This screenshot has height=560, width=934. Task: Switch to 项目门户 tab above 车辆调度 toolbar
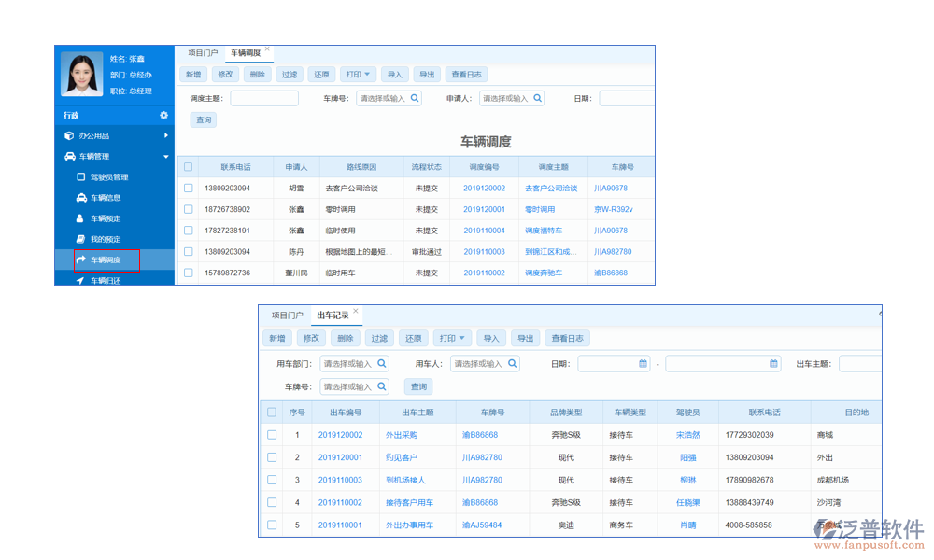[203, 53]
